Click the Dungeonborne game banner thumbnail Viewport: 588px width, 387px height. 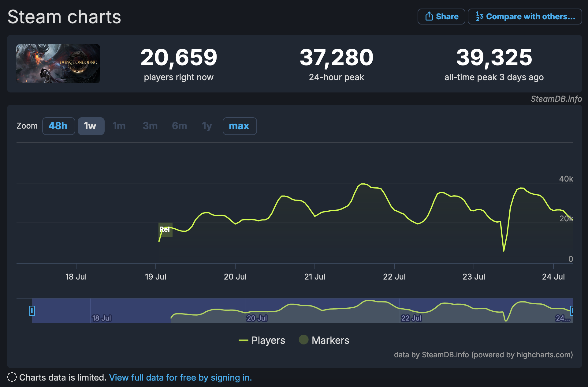click(58, 63)
